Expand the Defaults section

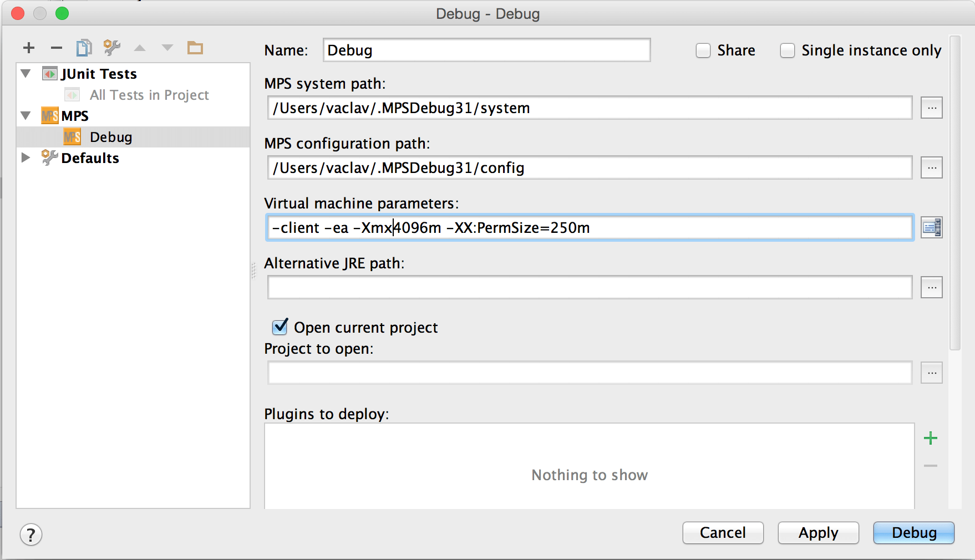[26, 157]
